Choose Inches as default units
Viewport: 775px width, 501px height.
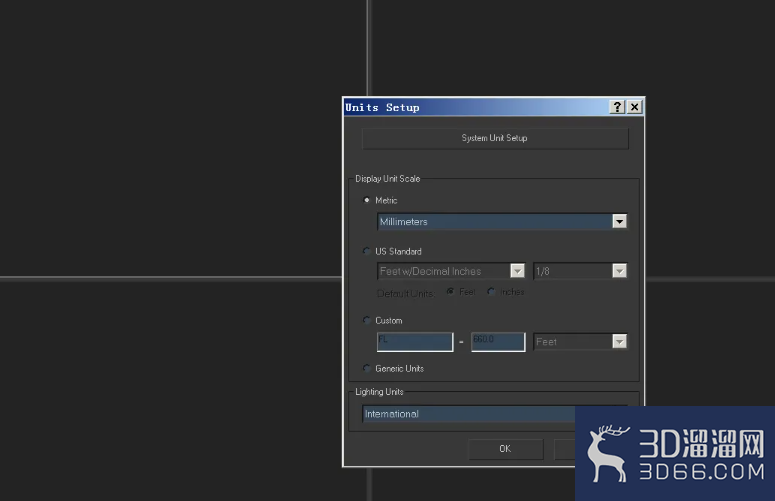pyautogui.click(x=491, y=292)
